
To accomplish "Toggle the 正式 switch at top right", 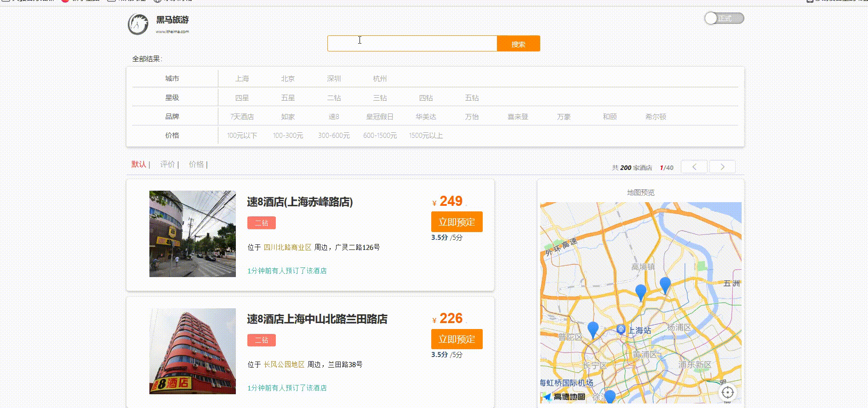I will point(724,18).
